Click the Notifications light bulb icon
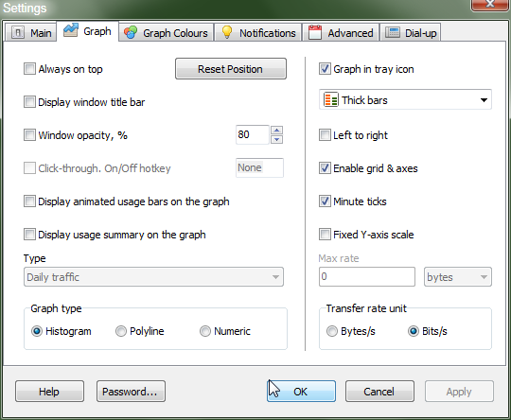Screen dimensions: 511x420 pos(227,32)
